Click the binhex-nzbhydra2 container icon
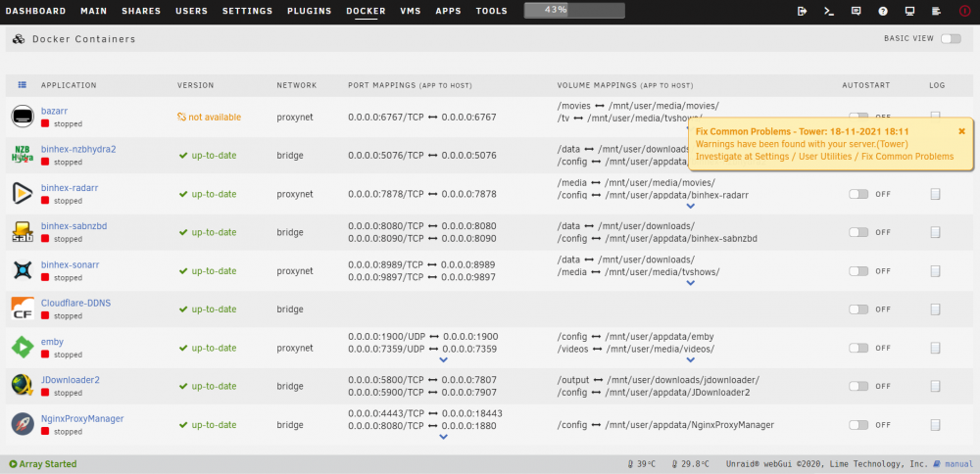This screenshot has width=980, height=474. [22, 156]
